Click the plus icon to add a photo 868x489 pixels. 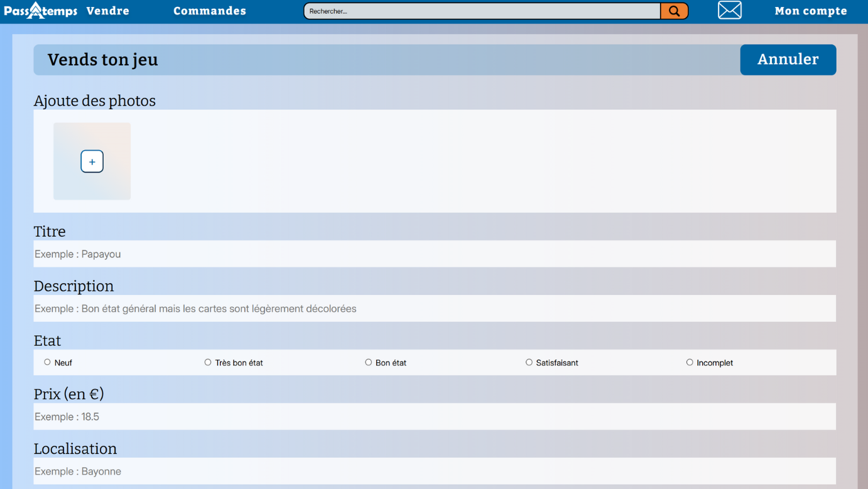92,161
